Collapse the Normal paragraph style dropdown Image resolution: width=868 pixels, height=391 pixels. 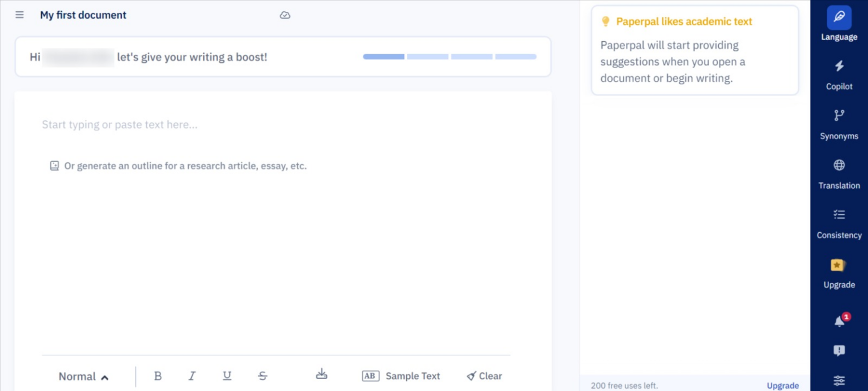pyautogui.click(x=83, y=376)
